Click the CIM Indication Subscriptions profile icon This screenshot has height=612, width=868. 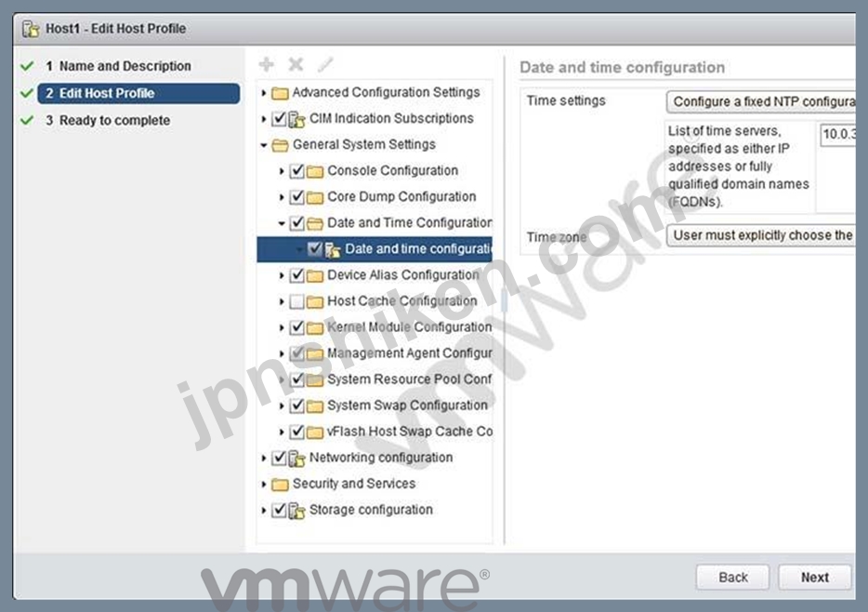(x=297, y=119)
